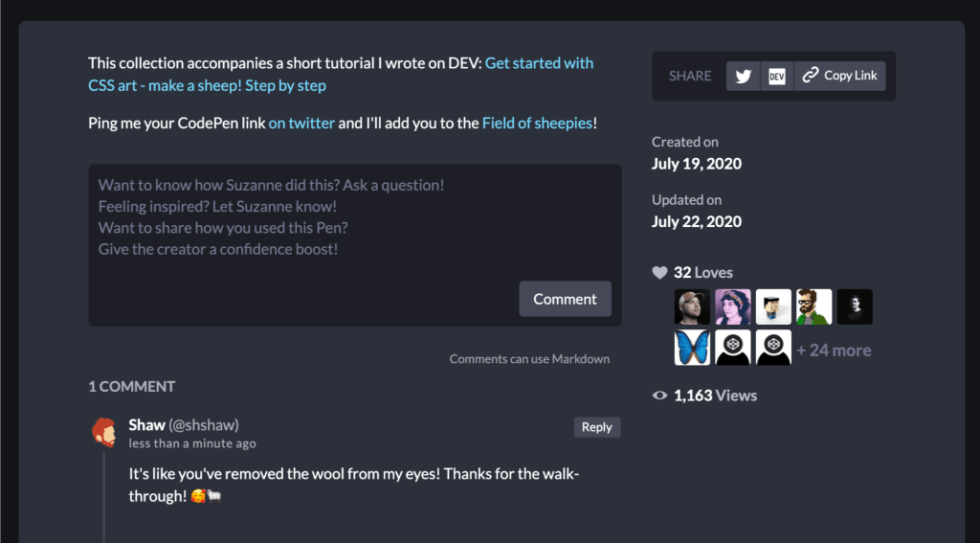Submit with the Comment button
Viewport: 980px width, 543px height.
[x=565, y=299]
